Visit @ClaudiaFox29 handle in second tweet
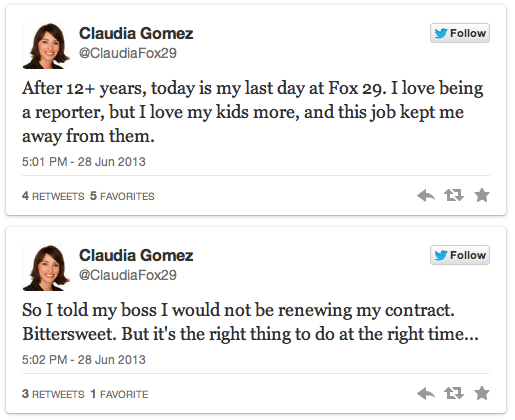515x420 pixels. [x=128, y=275]
